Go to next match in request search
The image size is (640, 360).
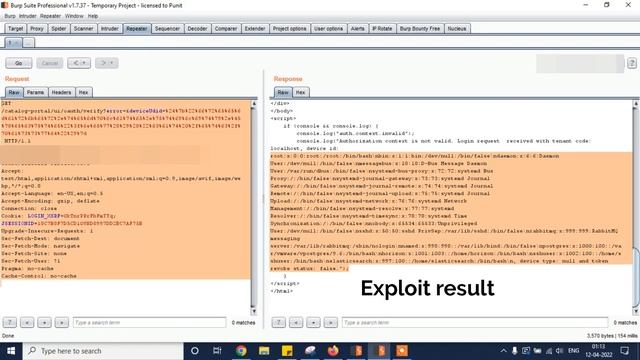(x=62, y=322)
